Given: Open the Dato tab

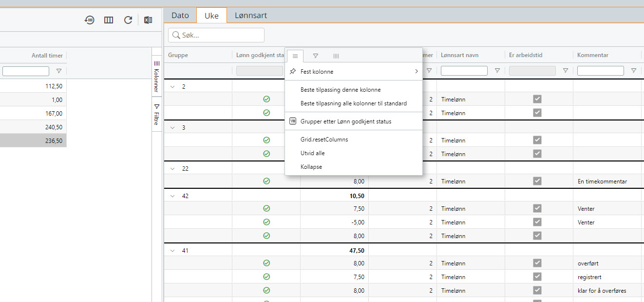Looking at the screenshot, I should pos(180,15).
